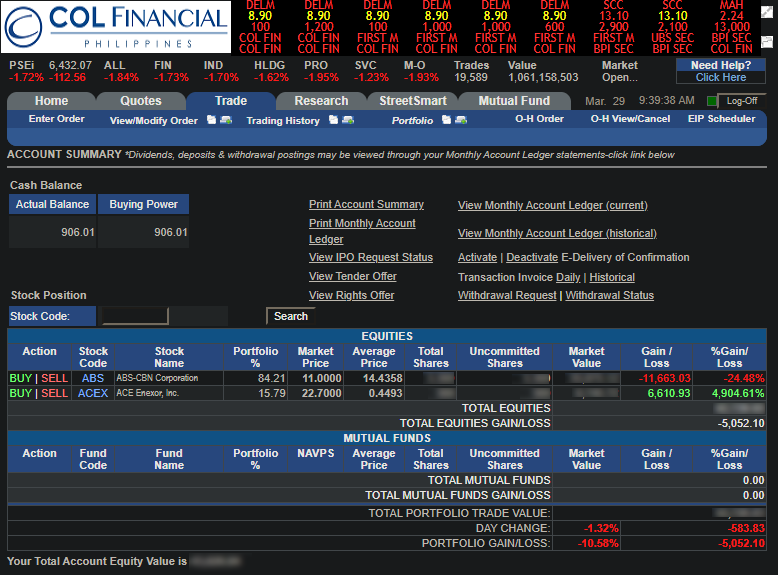Viewport: 778px width, 575px height.
Task: Open EIP Scheduler page
Action: [721, 119]
